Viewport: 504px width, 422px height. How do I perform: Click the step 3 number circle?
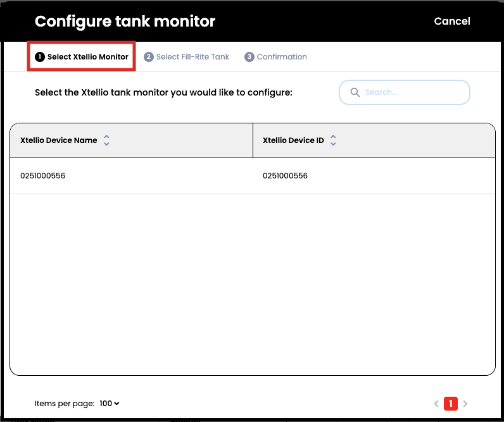(x=249, y=57)
